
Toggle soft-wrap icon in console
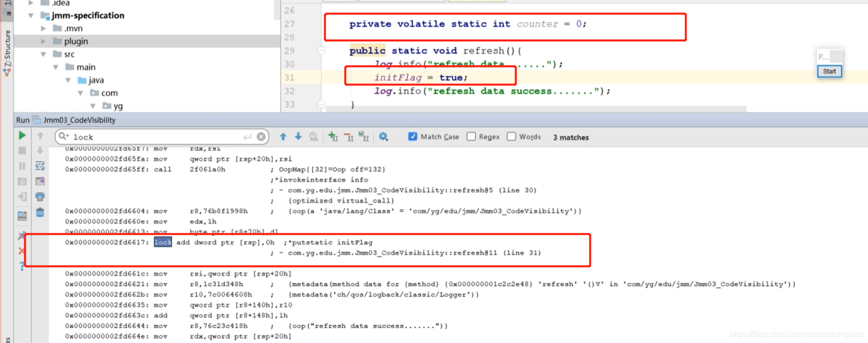pos(40,166)
